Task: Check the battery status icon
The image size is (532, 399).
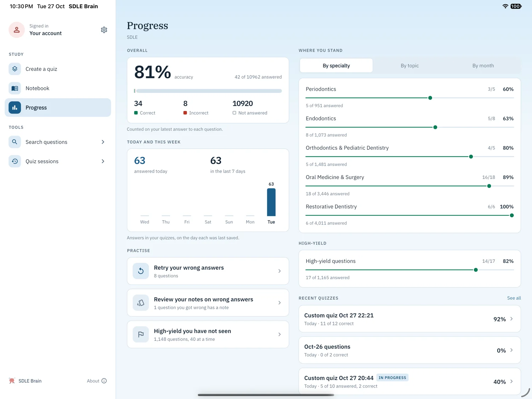Action: pos(516,6)
